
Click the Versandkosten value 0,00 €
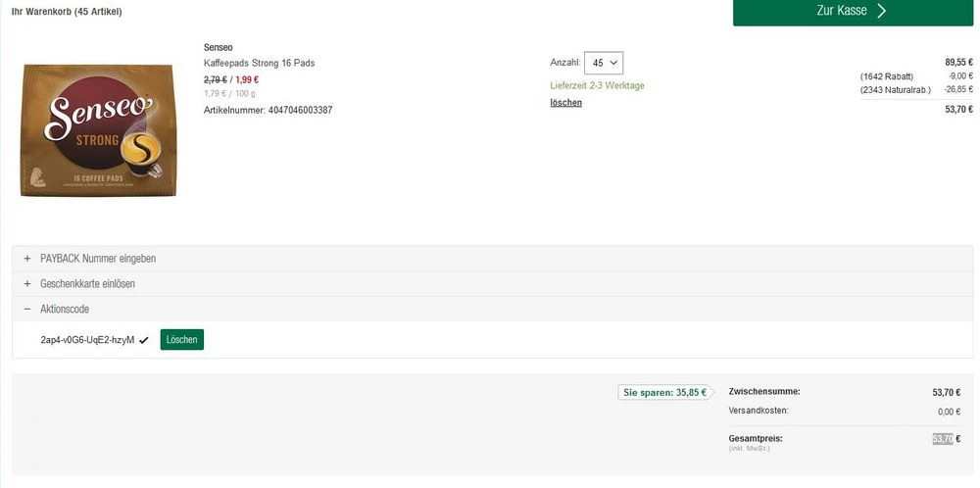point(949,412)
